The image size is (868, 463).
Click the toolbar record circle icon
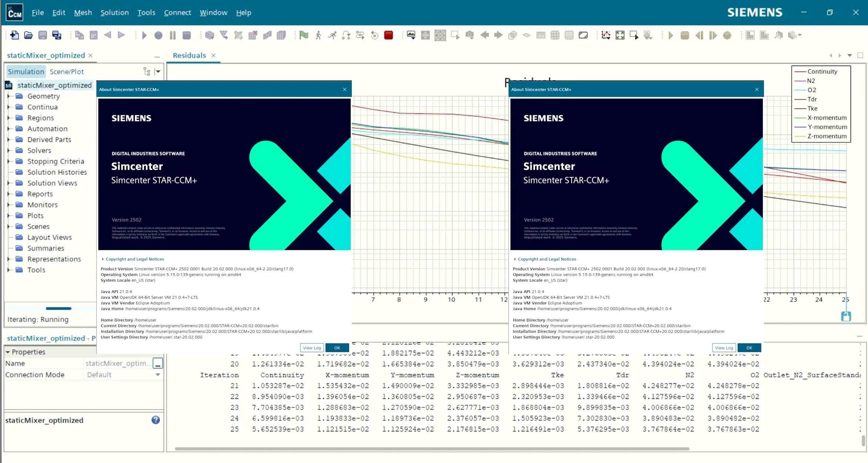coord(158,35)
